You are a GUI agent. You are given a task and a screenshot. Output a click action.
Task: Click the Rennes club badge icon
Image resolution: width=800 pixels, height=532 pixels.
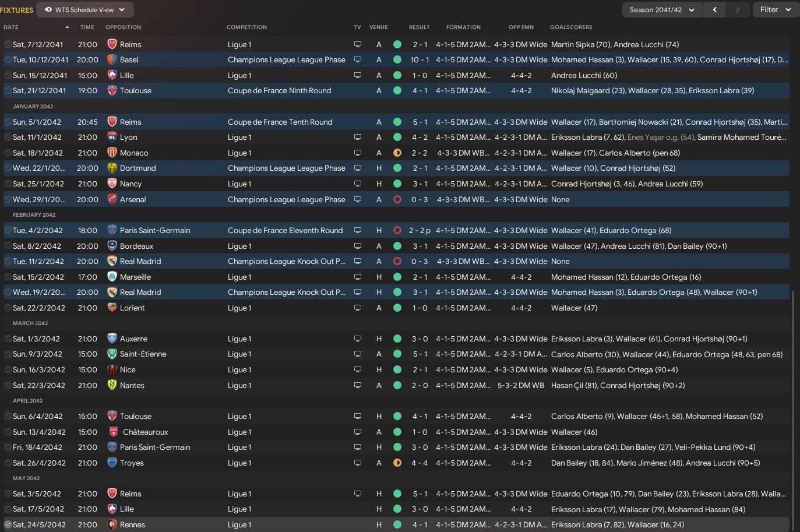112,524
